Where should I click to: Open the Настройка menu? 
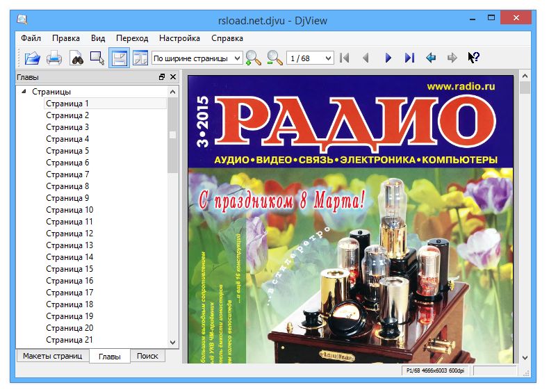(179, 38)
